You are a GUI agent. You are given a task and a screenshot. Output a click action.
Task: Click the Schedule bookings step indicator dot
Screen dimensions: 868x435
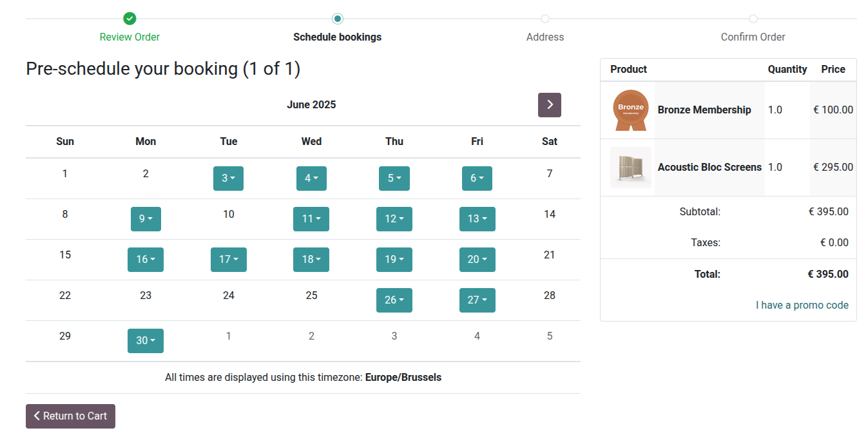(x=337, y=19)
